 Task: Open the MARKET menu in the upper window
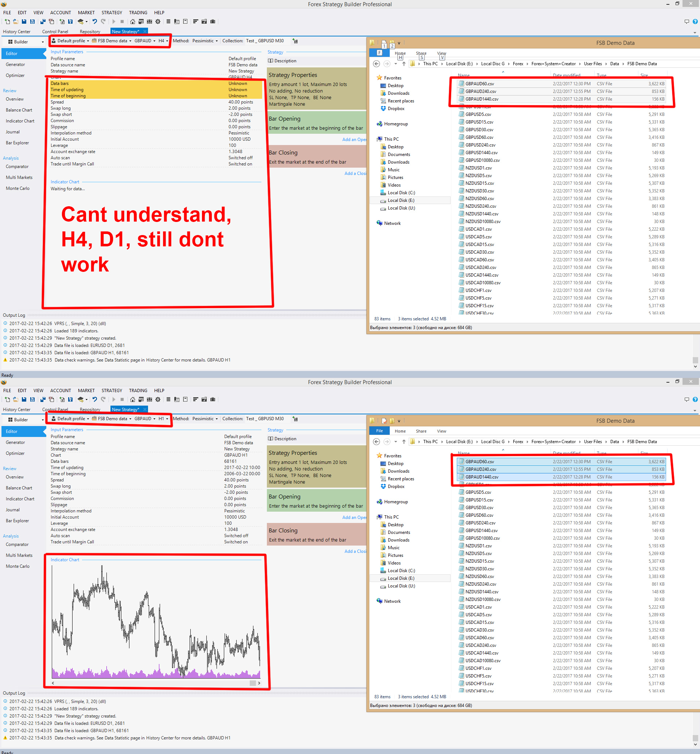[x=86, y=12]
